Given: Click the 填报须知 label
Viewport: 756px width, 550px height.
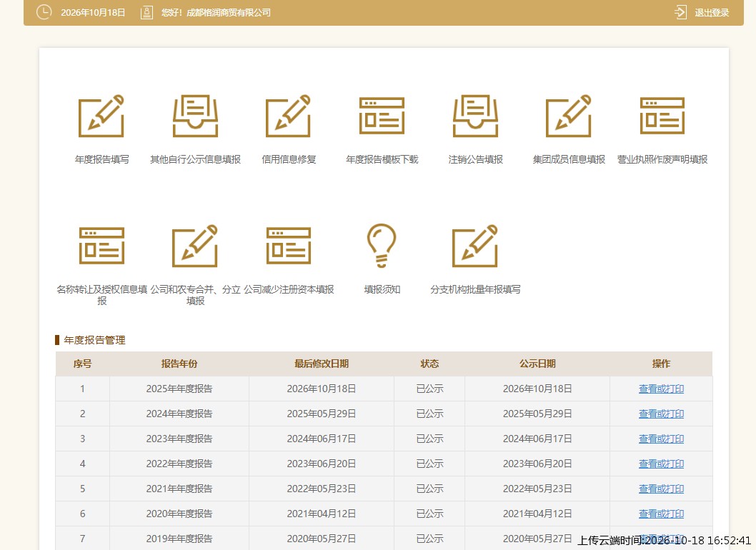Looking at the screenshot, I should [x=382, y=289].
